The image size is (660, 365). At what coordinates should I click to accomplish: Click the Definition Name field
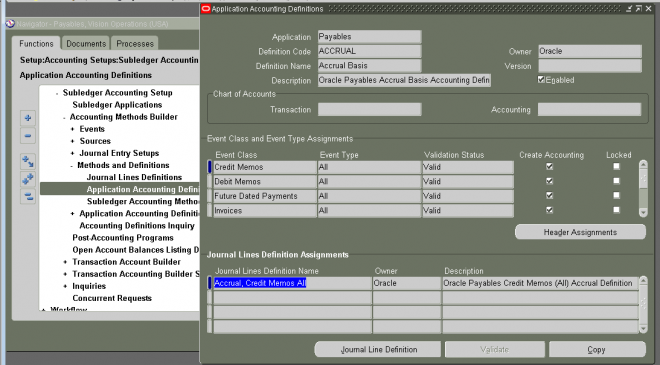pyautogui.click(x=369, y=66)
